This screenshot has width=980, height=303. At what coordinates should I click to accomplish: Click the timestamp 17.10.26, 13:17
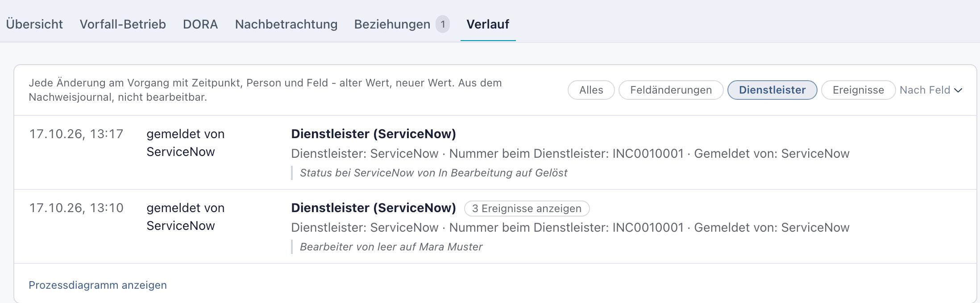[x=76, y=134]
